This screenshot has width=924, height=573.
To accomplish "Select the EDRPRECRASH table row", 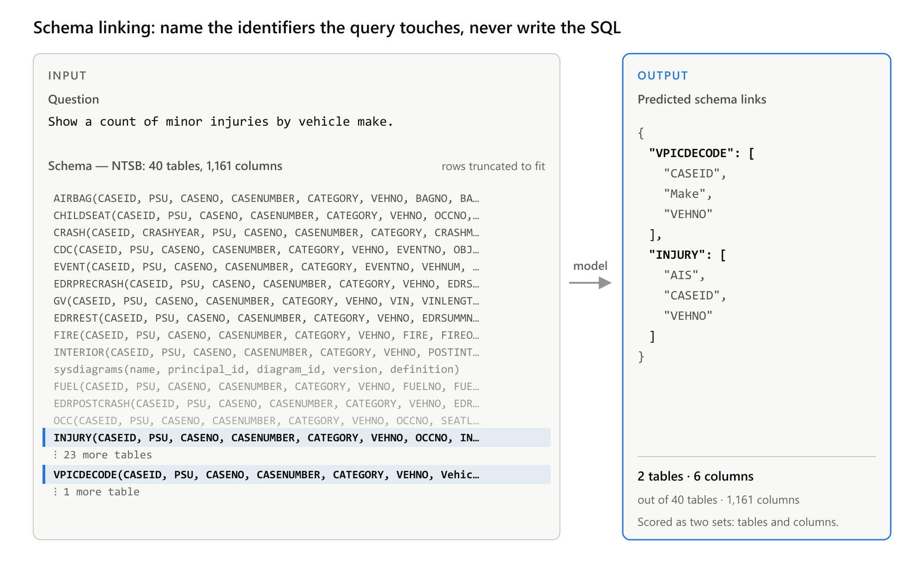I will click(x=267, y=284).
